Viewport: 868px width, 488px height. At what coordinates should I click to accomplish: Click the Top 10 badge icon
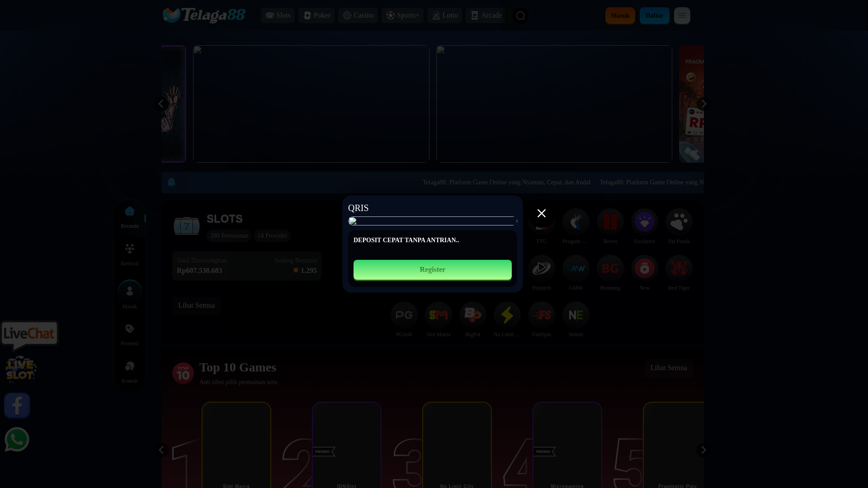tap(183, 373)
